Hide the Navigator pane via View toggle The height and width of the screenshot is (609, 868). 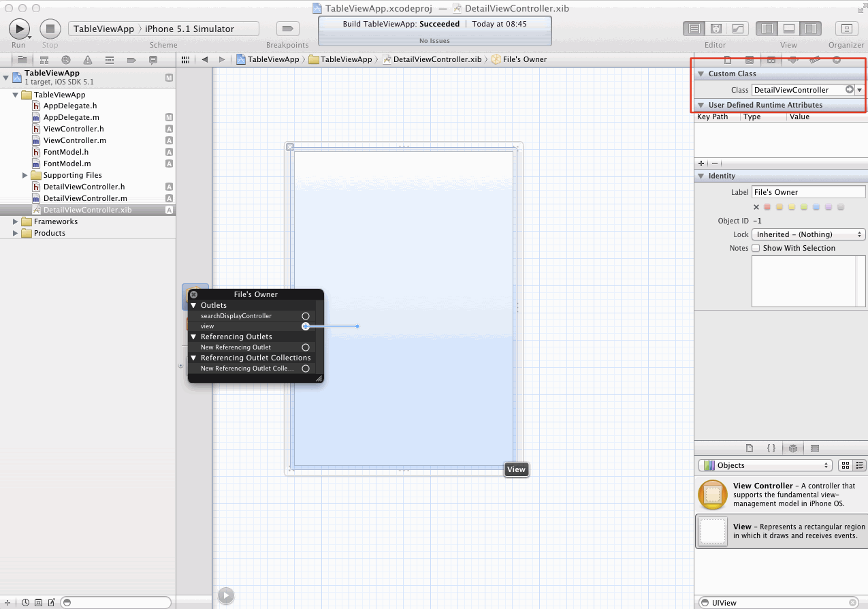(x=768, y=29)
